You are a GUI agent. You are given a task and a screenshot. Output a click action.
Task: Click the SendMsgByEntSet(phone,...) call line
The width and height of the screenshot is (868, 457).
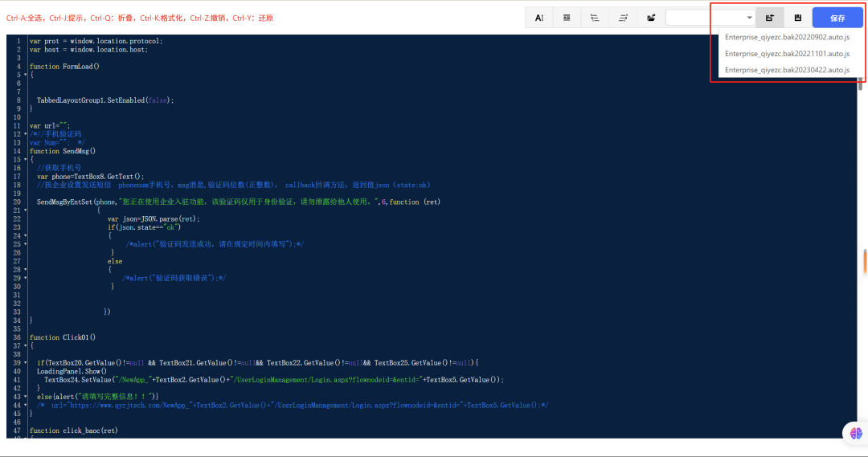click(239, 202)
